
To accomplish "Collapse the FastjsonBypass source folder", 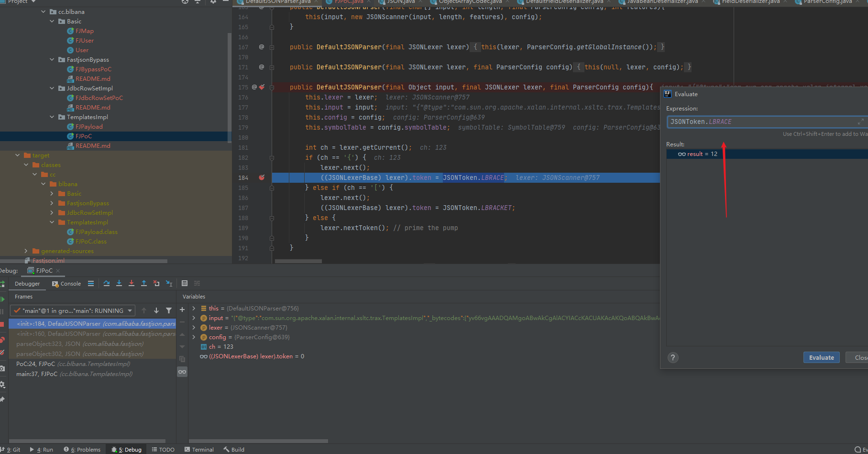I will point(52,59).
